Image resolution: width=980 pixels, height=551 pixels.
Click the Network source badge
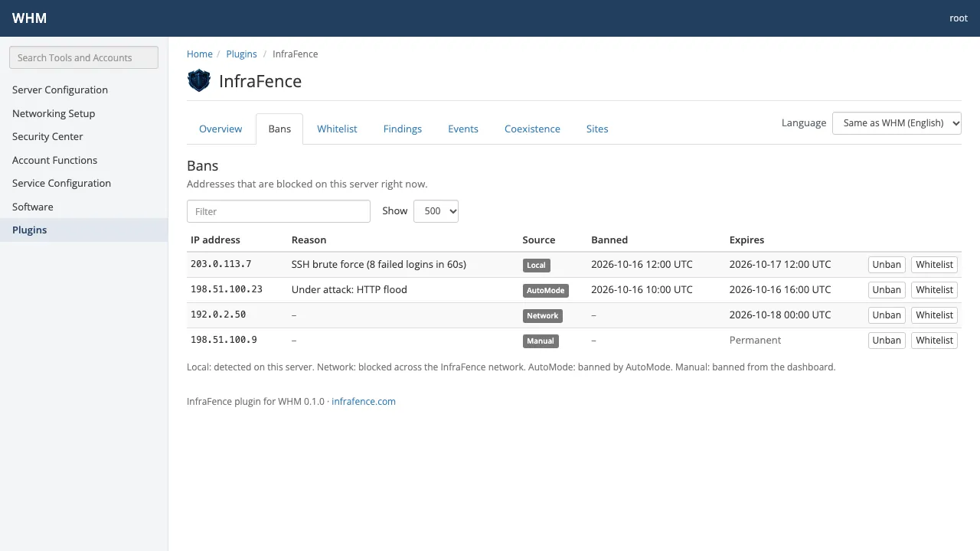click(x=543, y=316)
